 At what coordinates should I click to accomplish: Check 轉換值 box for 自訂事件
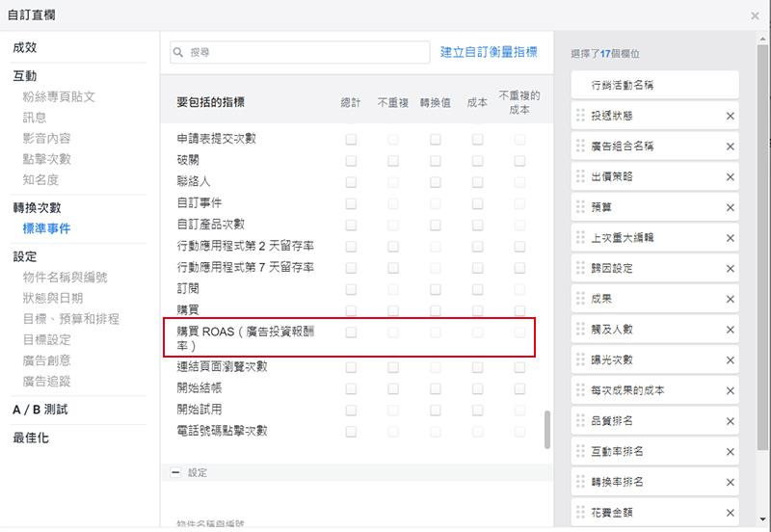435,203
